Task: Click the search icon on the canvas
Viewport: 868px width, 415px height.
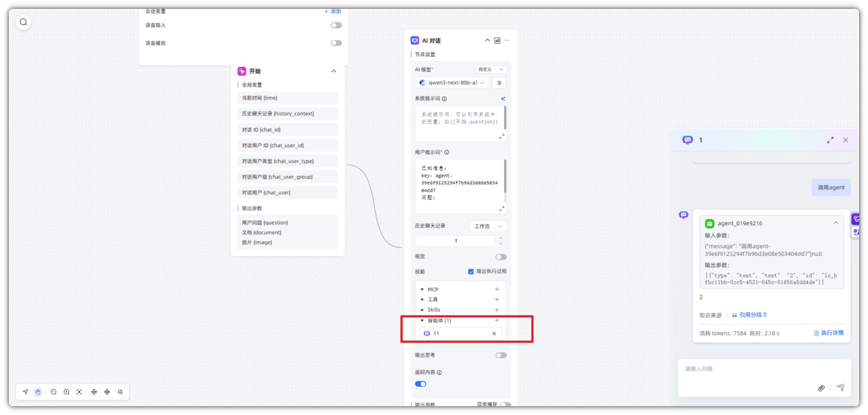Action: pos(23,22)
